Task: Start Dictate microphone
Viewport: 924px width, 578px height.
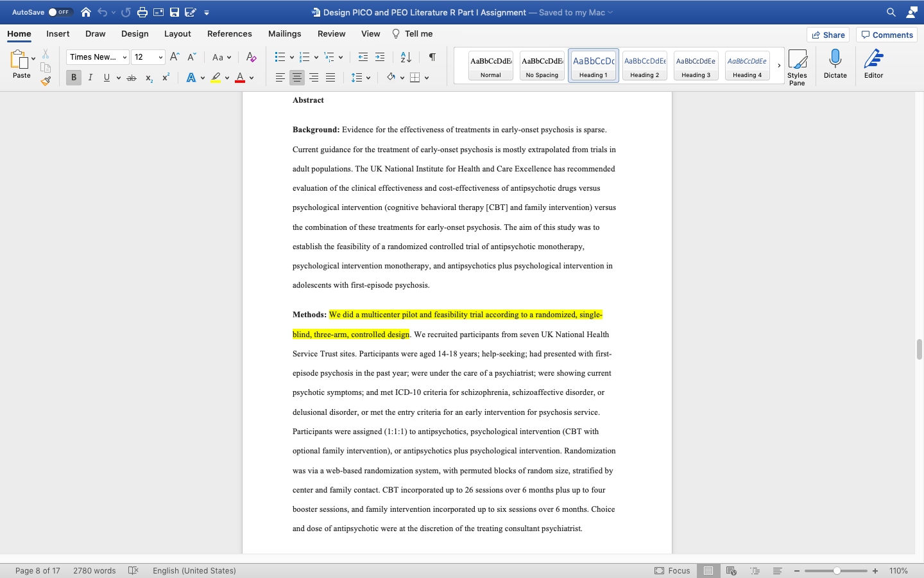Action: (x=835, y=64)
